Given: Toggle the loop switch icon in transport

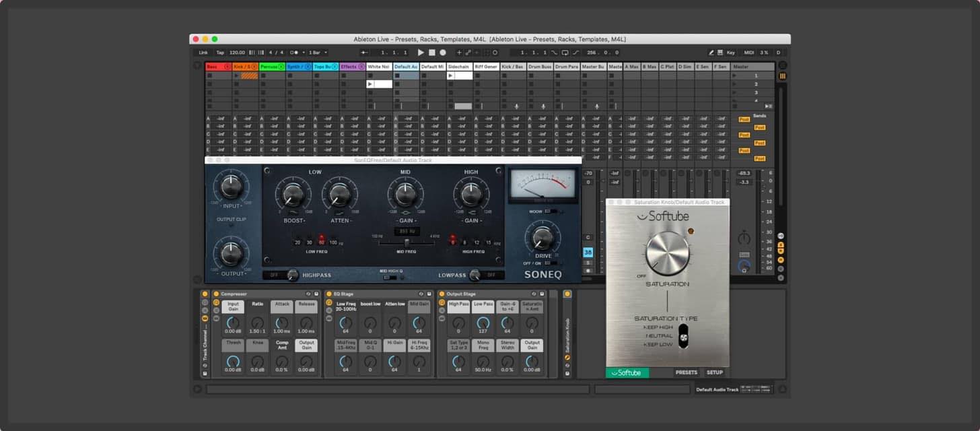Looking at the screenshot, I should 565,52.
